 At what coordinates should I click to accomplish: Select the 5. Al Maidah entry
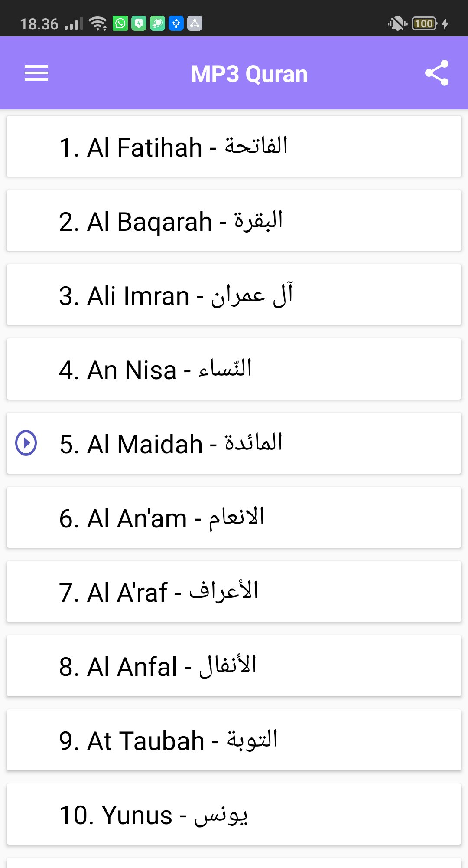coord(234,443)
